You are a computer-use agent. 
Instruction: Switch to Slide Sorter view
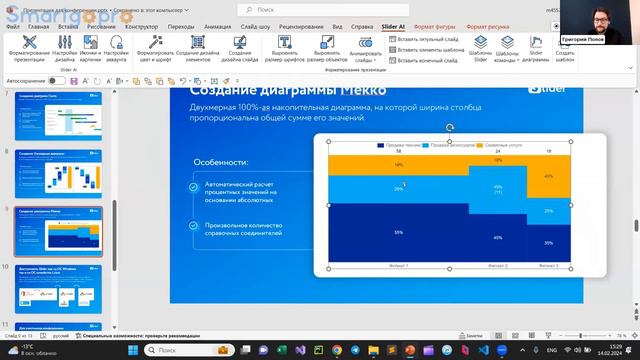coord(515,336)
